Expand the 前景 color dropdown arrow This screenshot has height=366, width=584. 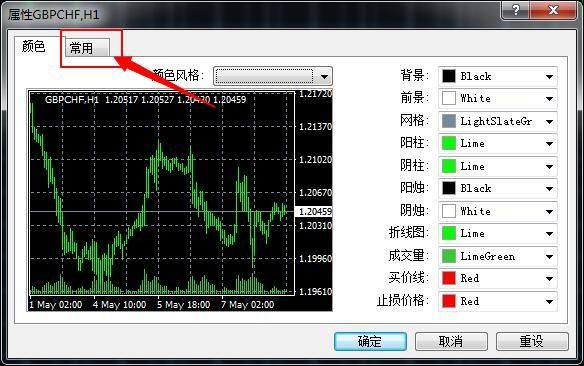click(x=549, y=99)
